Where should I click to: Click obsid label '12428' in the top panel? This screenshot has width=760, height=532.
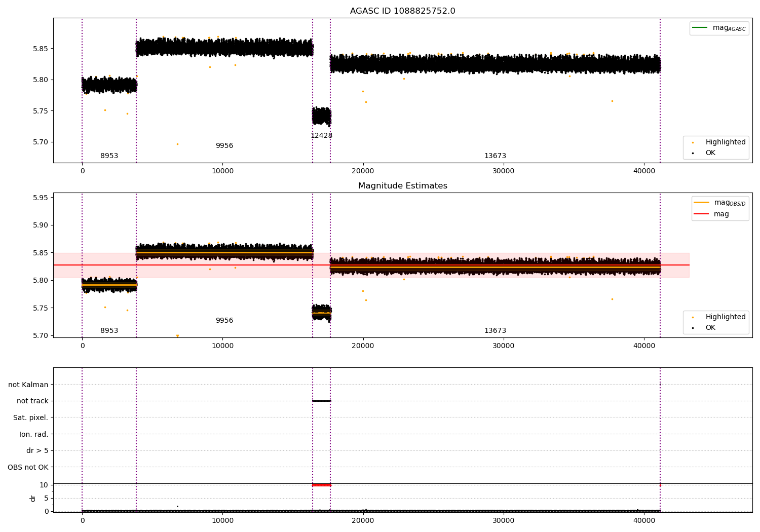click(x=321, y=135)
